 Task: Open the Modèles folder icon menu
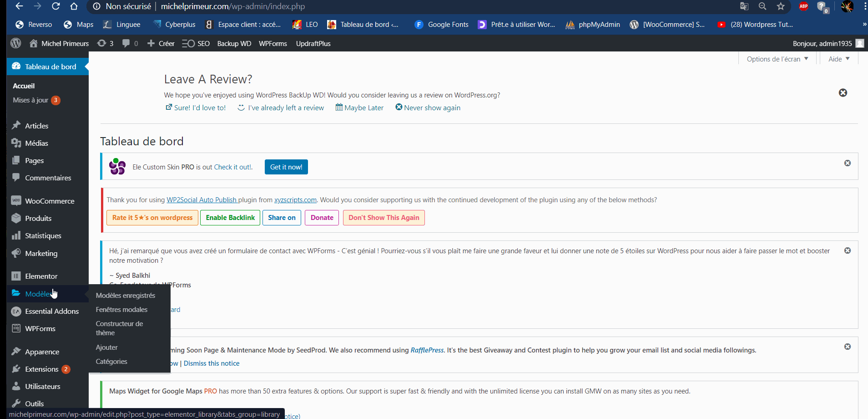16,293
